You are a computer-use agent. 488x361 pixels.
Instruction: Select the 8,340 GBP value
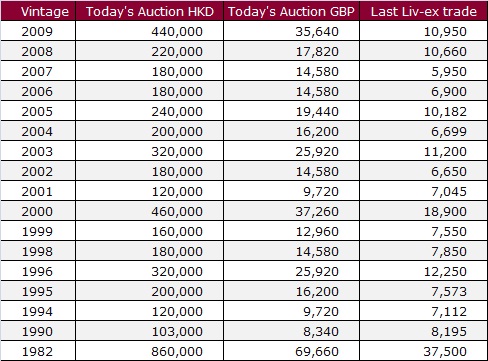pyautogui.click(x=321, y=331)
